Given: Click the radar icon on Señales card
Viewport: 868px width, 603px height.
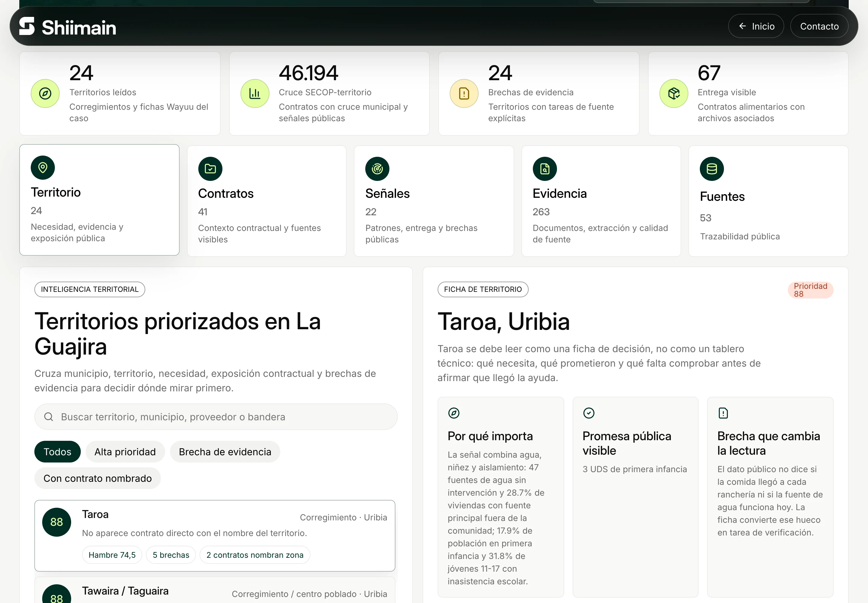Looking at the screenshot, I should [x=377, y=169].
